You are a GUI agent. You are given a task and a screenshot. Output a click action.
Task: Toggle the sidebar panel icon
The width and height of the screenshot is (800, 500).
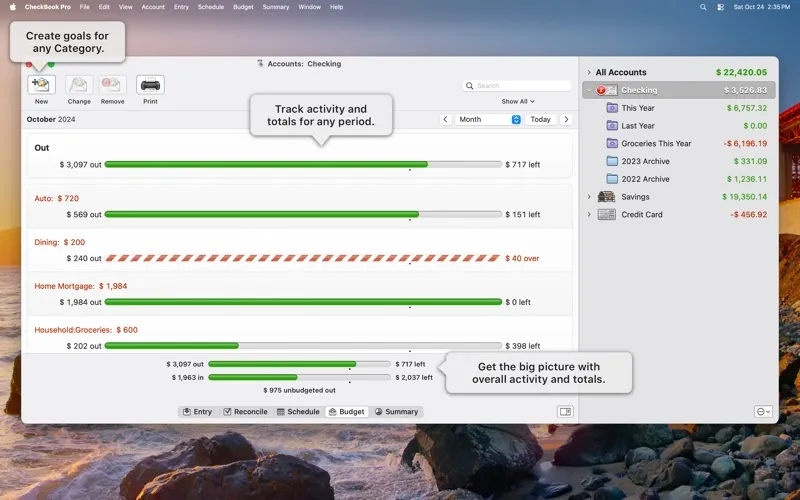[x=565, y=412]
